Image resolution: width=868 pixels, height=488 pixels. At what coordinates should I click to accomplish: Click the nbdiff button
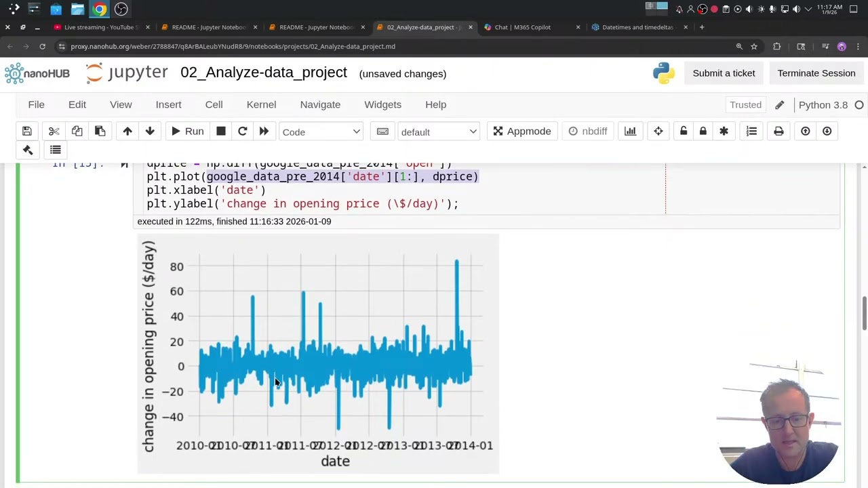tap(587, 131)
